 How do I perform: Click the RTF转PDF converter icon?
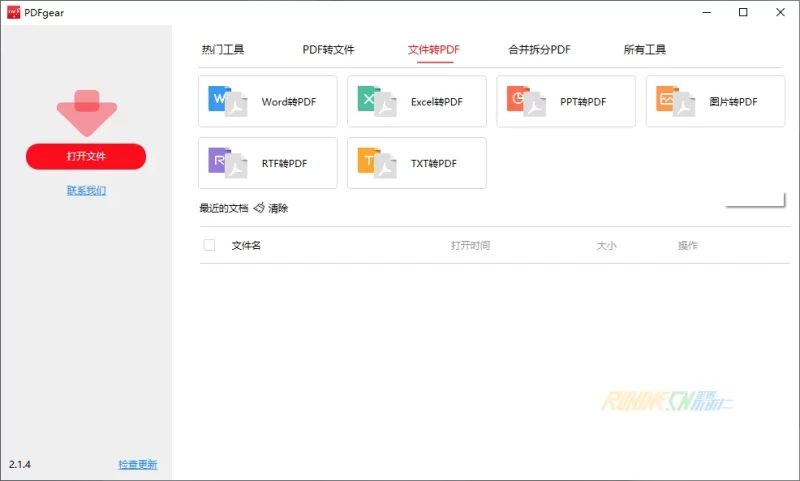click(227, 163)
